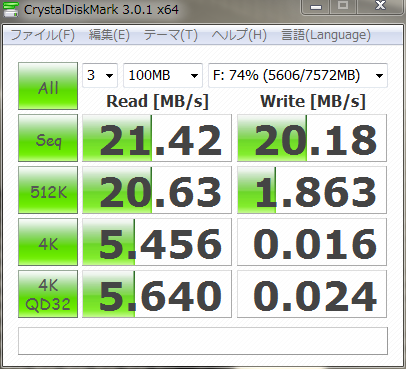
Task: Start the 512K benchmark test
Action: click(48, 190)
